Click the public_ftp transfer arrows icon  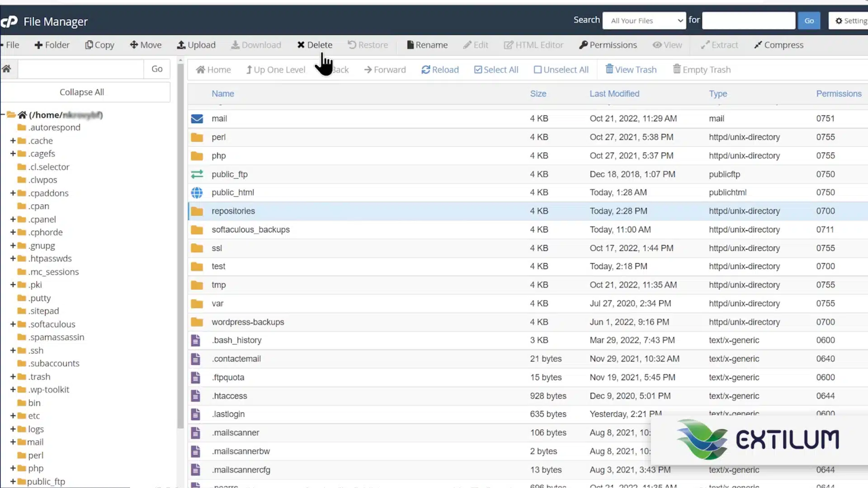coord(197,174)
